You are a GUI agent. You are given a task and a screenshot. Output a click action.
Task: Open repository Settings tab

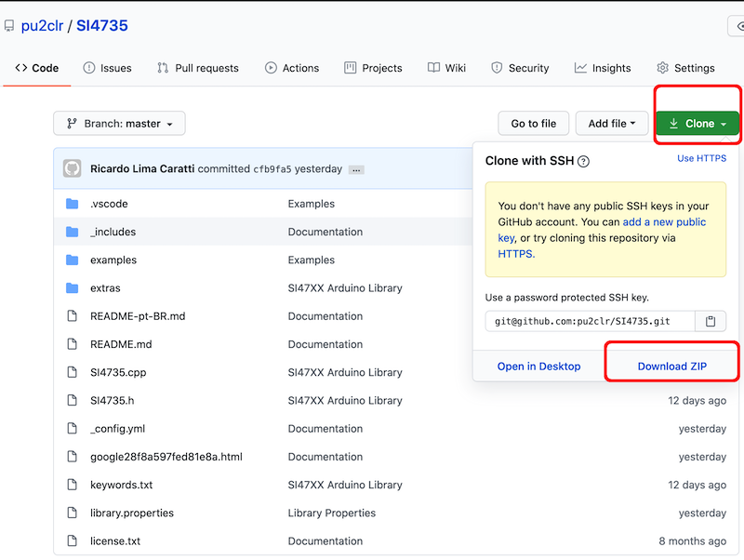point(685,68)
